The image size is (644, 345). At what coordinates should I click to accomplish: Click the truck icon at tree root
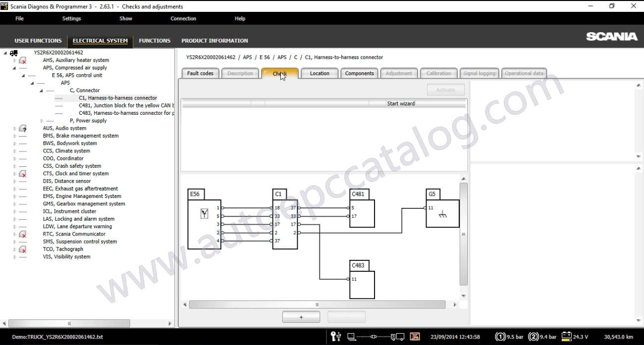(13, 52)
